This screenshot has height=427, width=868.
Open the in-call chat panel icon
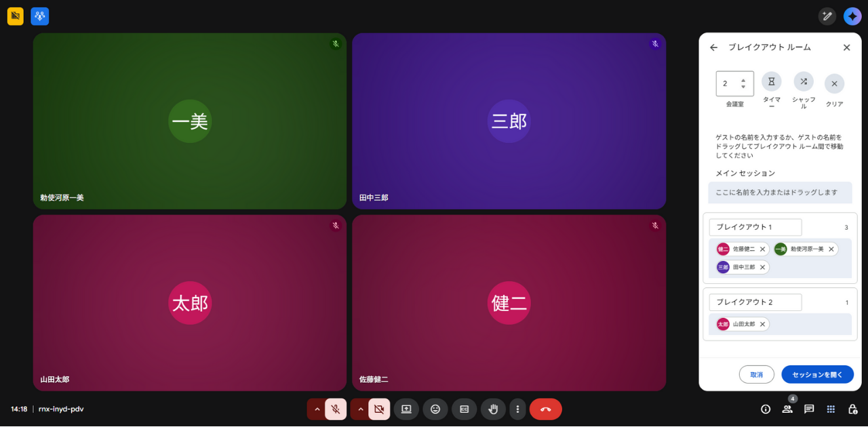click(x=809, y=409)
